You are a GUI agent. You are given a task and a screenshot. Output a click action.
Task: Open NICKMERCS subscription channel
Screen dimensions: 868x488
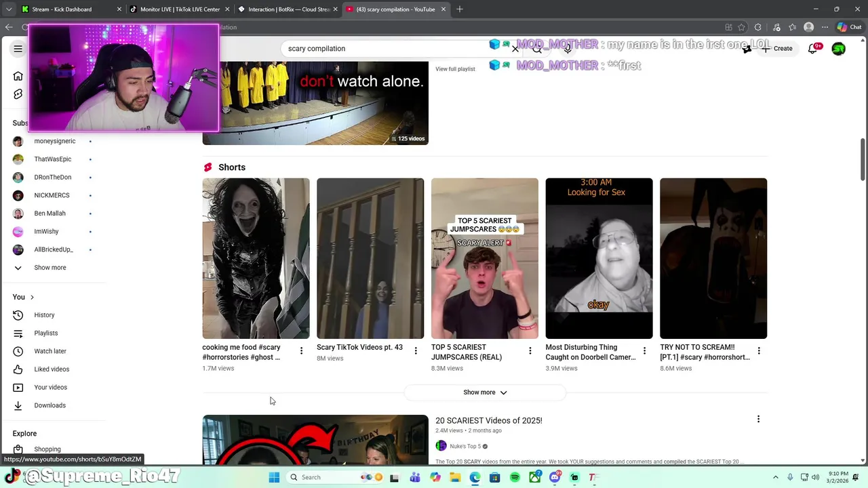pyautogui.click(x=53, y=195)
